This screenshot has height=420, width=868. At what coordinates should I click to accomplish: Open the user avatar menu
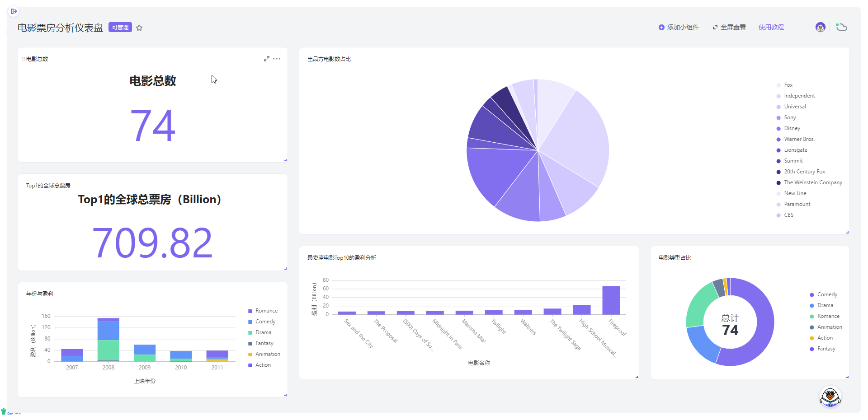click(x=820, y=27)
